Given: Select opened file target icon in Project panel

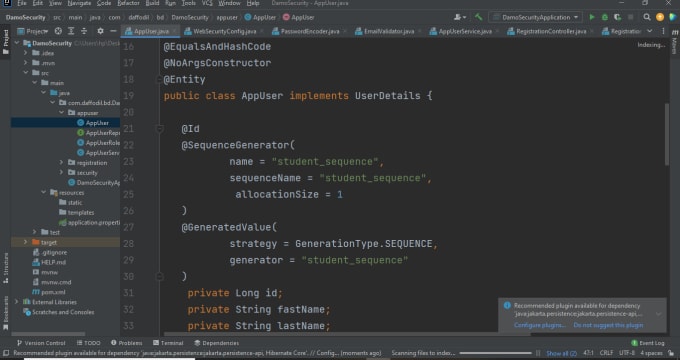Looking at the screenshot, I should (58, 31).
